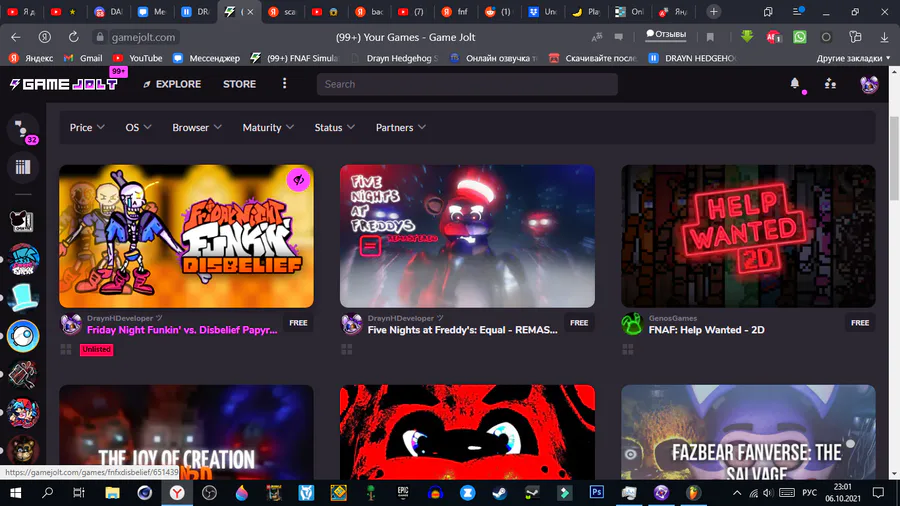
Task: Click the pink Unlisted tag
Action: point(96,349)
